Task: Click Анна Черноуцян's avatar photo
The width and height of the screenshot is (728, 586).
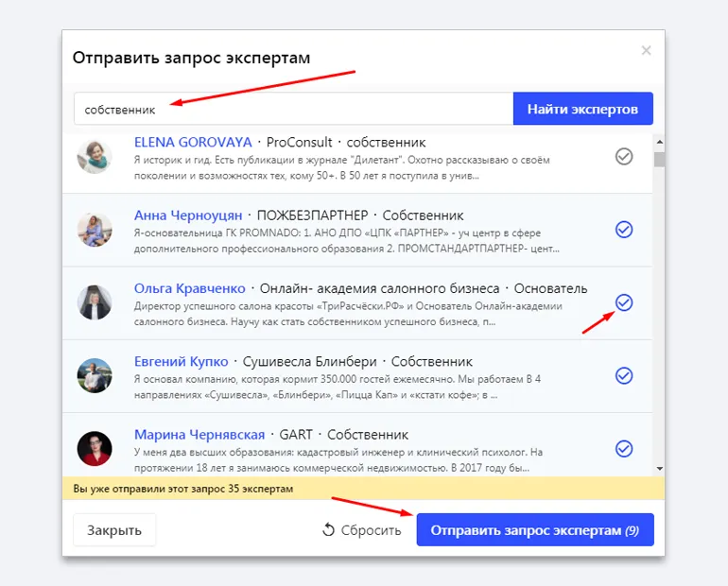Action: pyautogui.click(x=95, y=230)
